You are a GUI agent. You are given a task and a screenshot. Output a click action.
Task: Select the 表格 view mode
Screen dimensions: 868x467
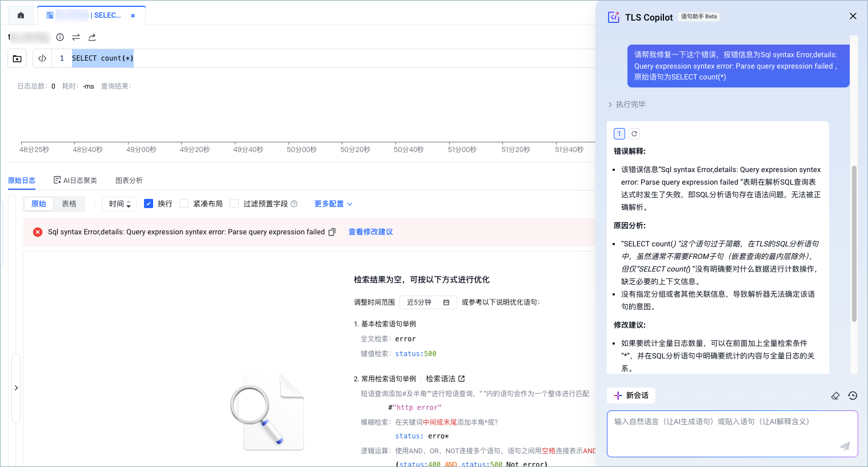click(x=69, y=204)
